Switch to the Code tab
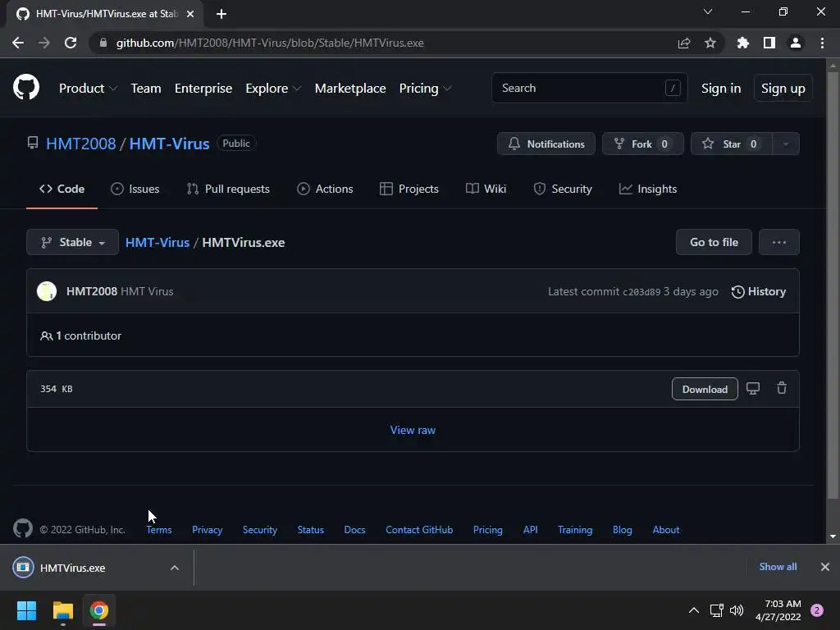Image resolution: width=840 pixels, height=630 pixels. click(62, 189)
